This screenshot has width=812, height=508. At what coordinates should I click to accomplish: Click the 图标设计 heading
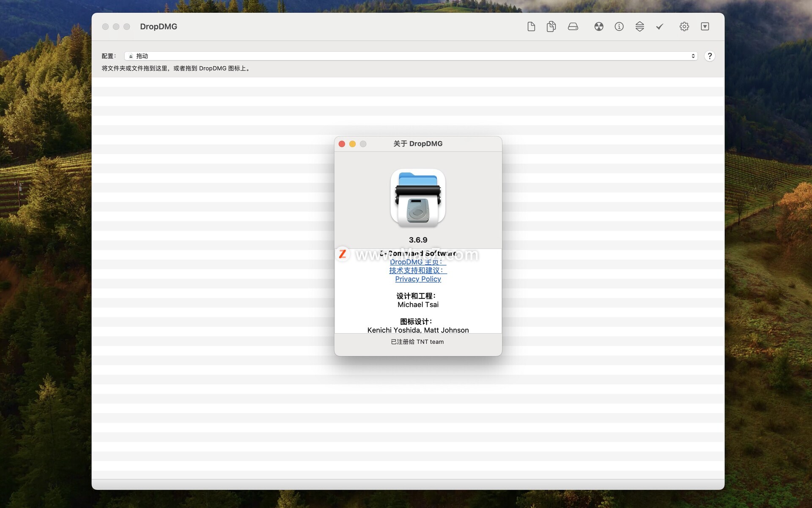tap(416, 322)
